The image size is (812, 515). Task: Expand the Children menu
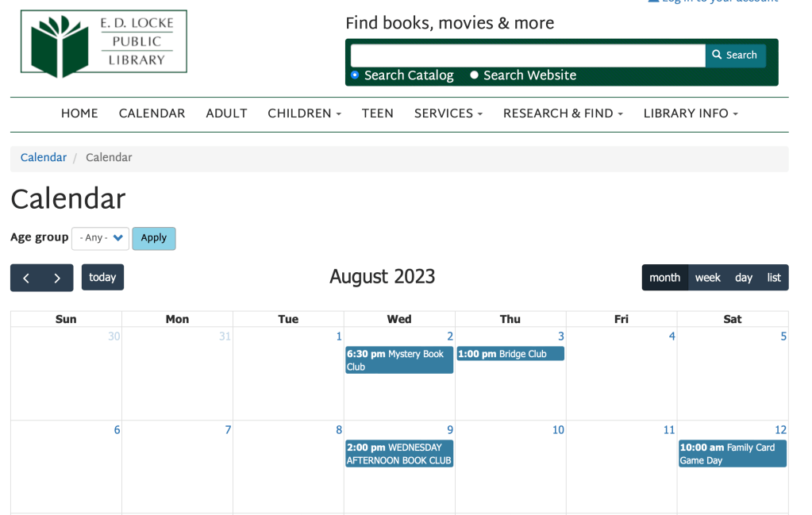[x=304, y=113]
